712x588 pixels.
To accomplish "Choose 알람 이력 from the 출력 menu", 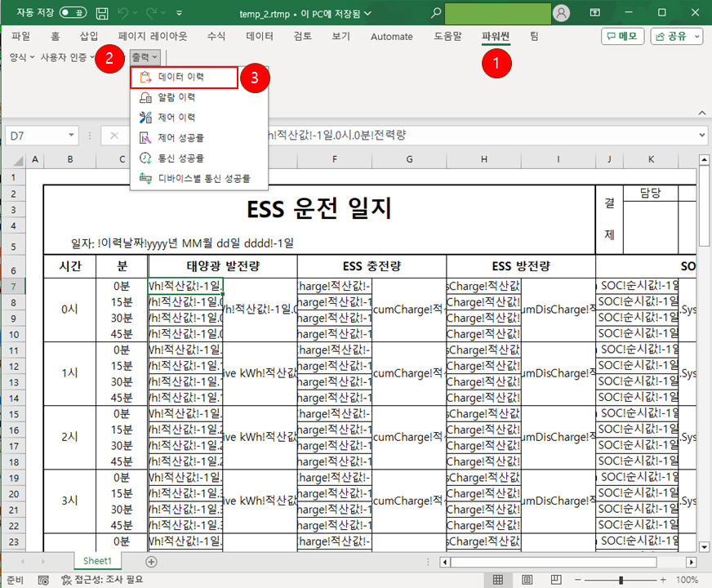I will (x=199, y=97).
